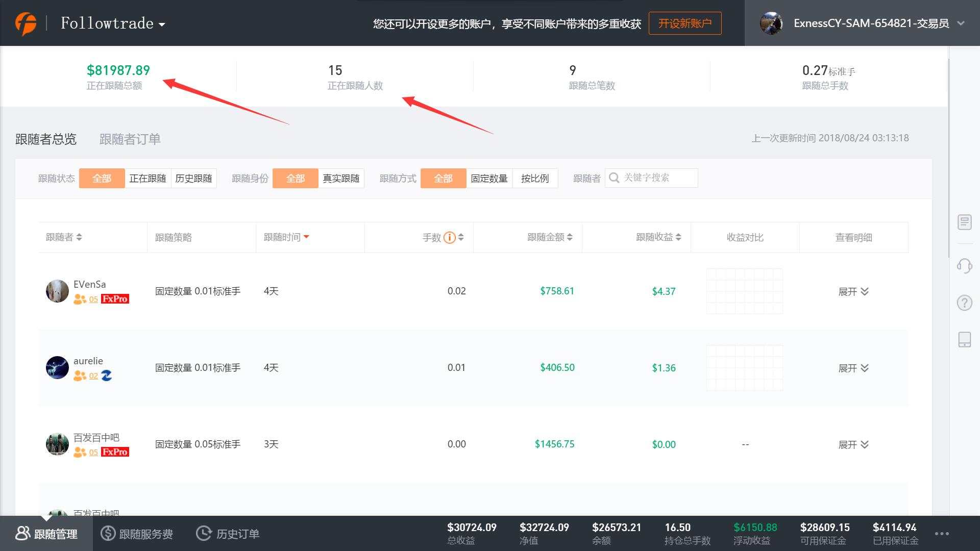Screen dimensions: 980x551
Task: Open the help question mark icon
Action: [964, 303]
